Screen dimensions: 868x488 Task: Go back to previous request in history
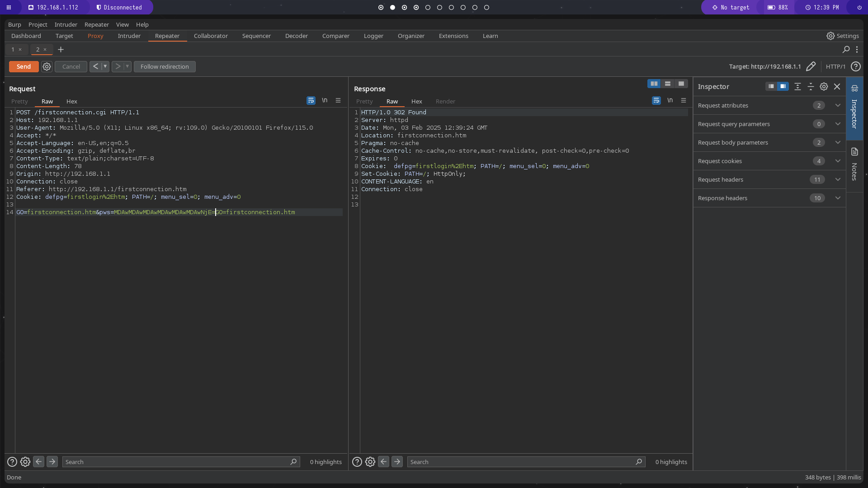(x=95, y=66)
